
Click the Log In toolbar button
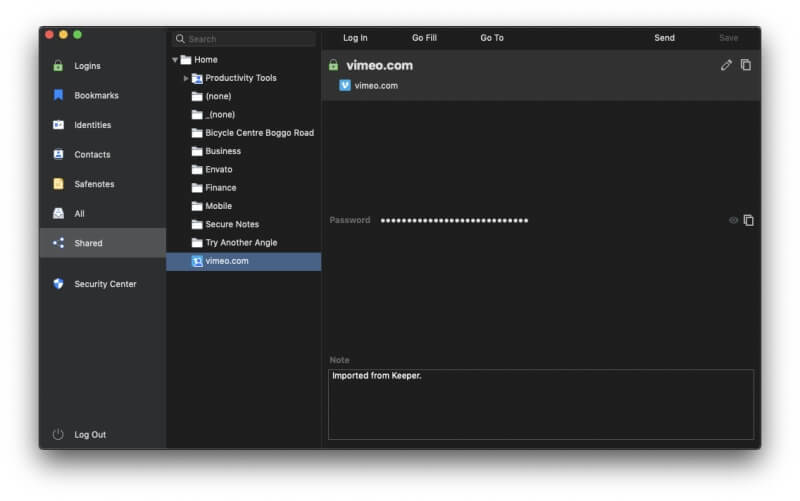[x=355, y=38]
